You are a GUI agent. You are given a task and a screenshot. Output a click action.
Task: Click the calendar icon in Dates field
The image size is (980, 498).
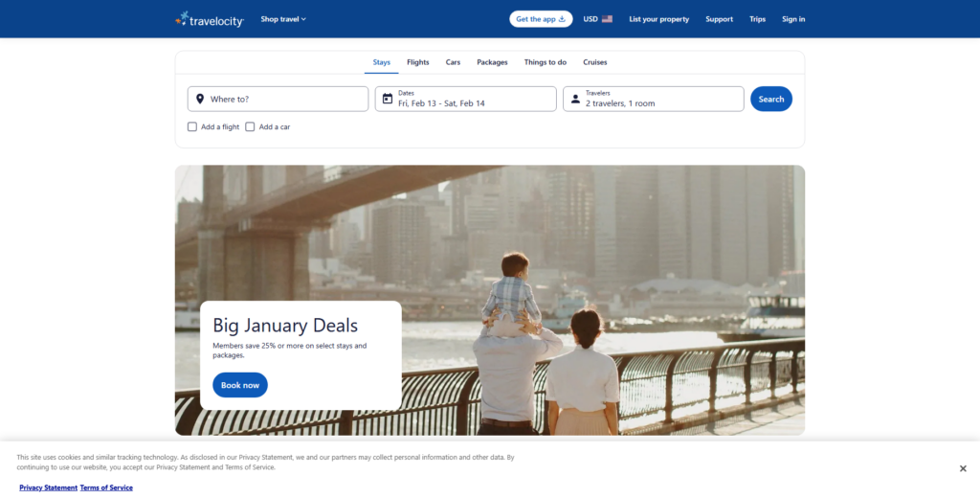coord(388,99)
